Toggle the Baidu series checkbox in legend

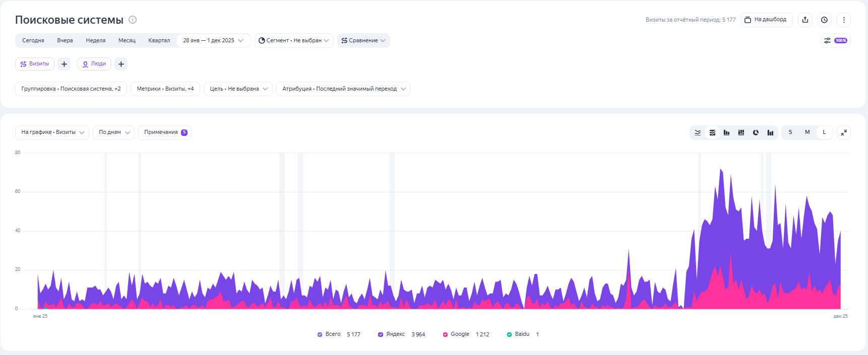point(509,334)
